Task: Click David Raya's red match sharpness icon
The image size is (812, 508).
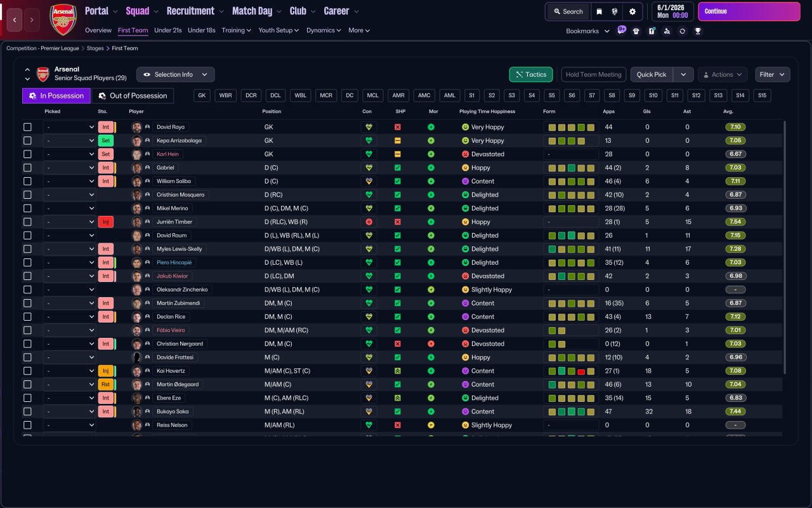Action: 398,127
